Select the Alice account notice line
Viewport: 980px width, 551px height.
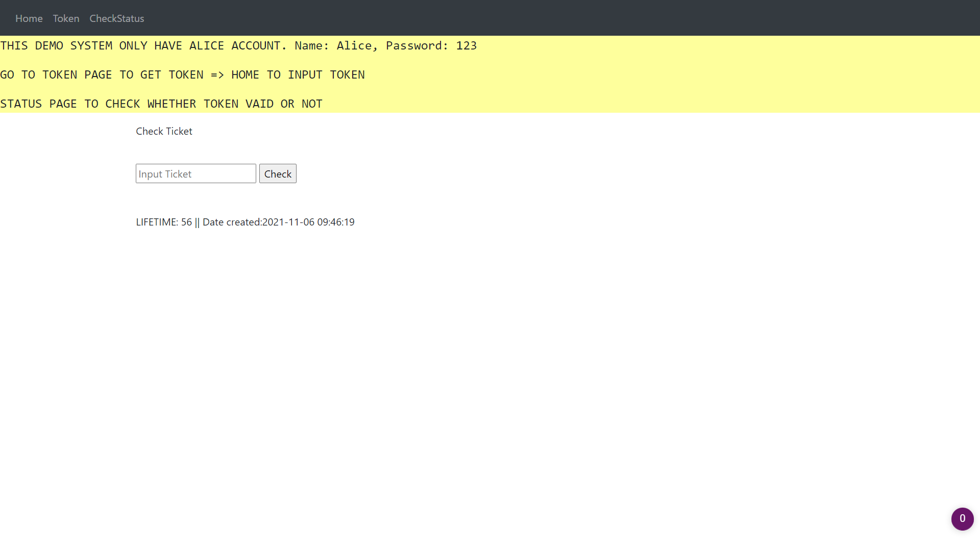(238, 45)
